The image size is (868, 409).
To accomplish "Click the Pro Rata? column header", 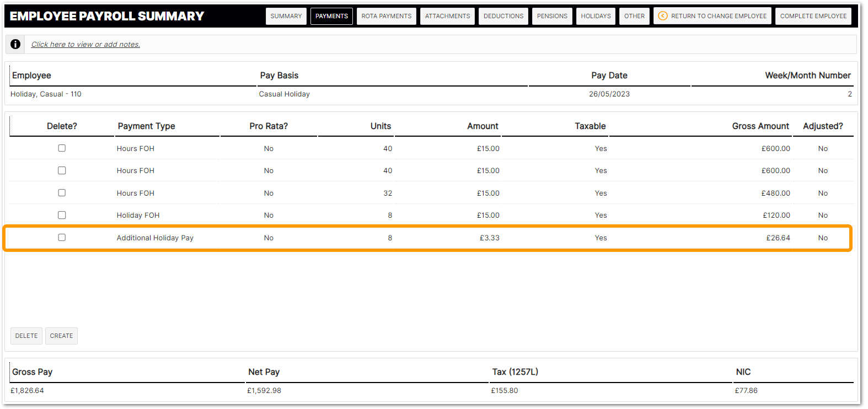I will pyautogui.click(x=269, y=126).
